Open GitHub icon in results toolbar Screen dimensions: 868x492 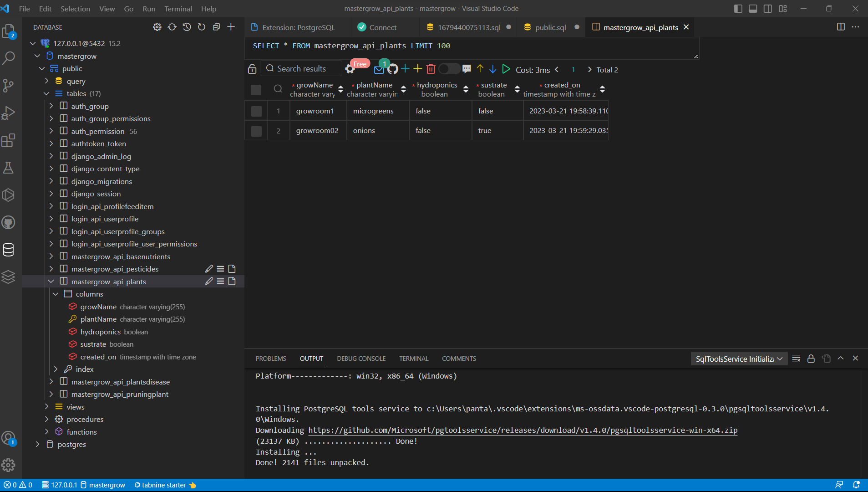click(393, 69)
